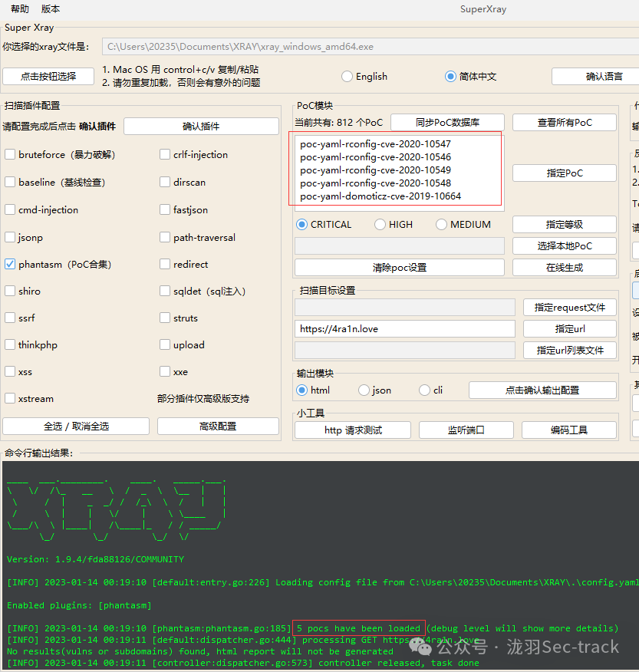
Task: Enable the jsonp checkbox
Action: coord(10,237)
